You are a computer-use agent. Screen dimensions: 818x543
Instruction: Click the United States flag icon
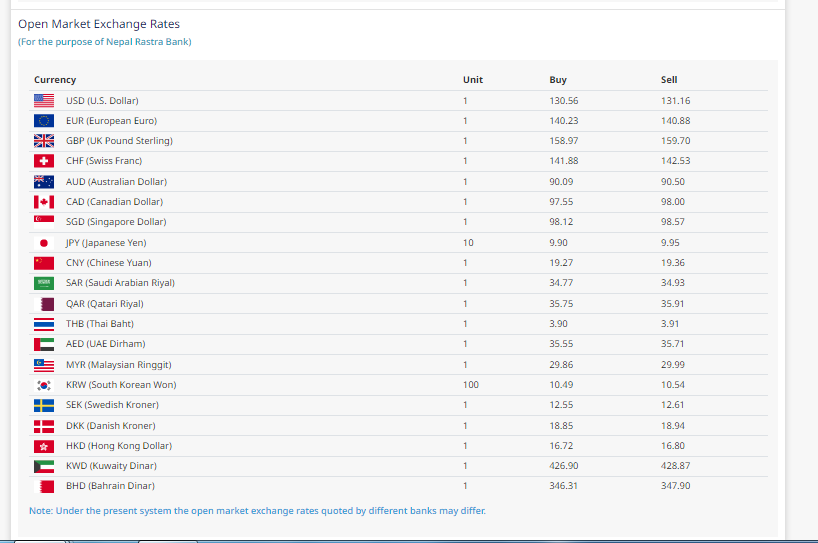[x=44, y=100]
